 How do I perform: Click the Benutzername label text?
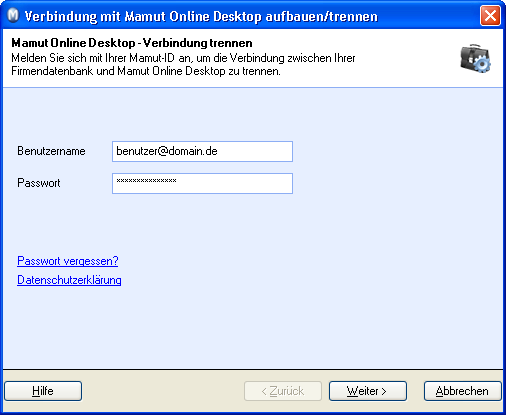click(51, 151)
